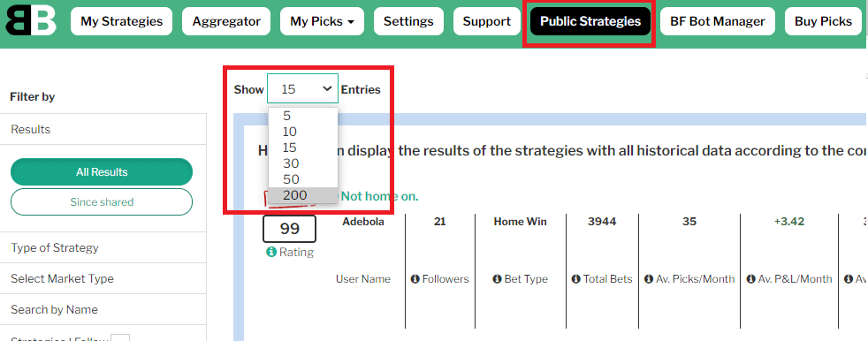The image size is (868, 341).
Task: Click the info icon next to Bet Type
Action: pos(497,279)
